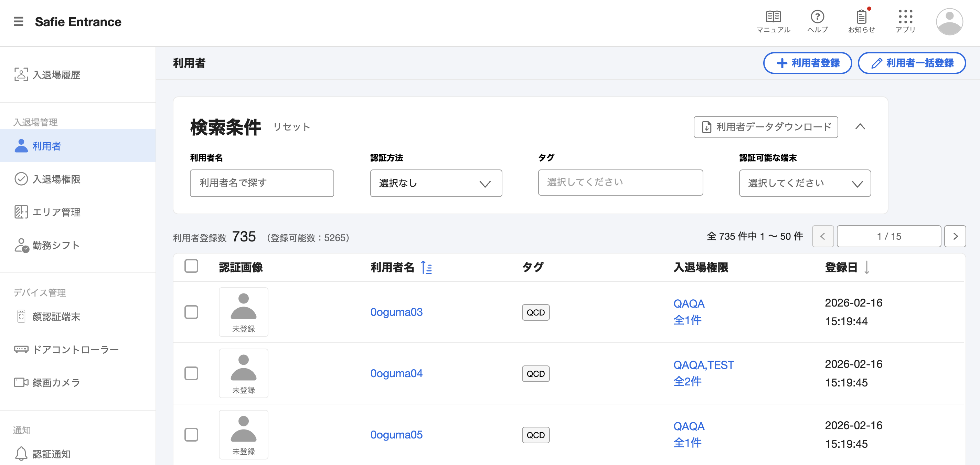
Task: Click the 登録日 column header
Action: tap(841, 267)
